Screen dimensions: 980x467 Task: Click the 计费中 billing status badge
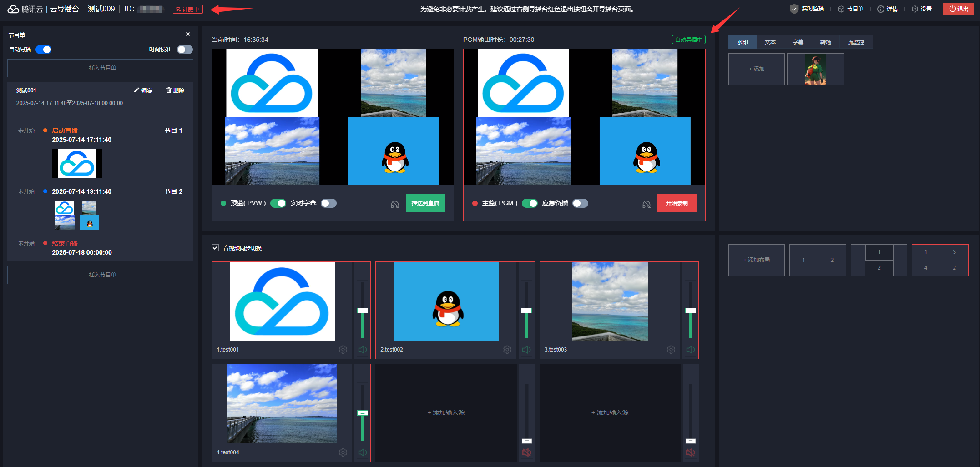point(188,9)
